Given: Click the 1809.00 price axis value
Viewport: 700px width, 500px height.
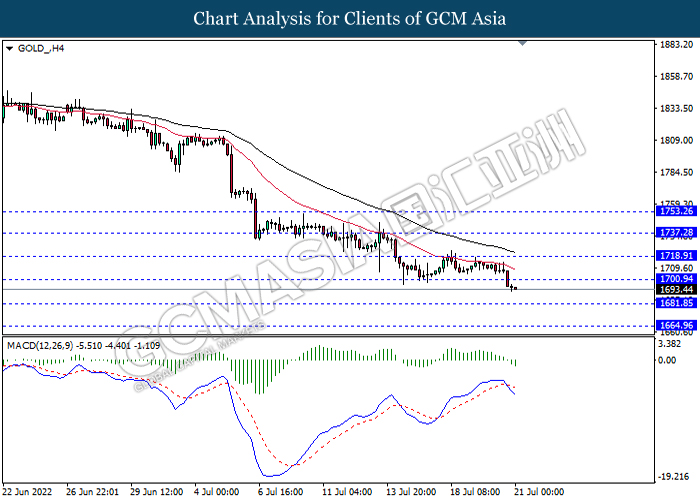Looking at the screenshot, I should click(x=676, y=140).
